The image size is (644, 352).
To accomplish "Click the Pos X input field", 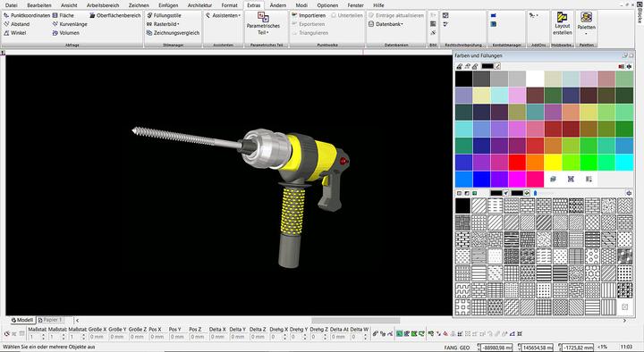I will tap(157, 337).
